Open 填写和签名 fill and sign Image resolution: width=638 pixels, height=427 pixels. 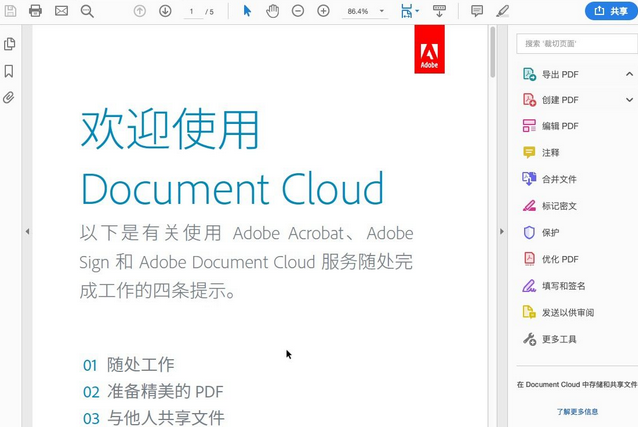point(554,286)
